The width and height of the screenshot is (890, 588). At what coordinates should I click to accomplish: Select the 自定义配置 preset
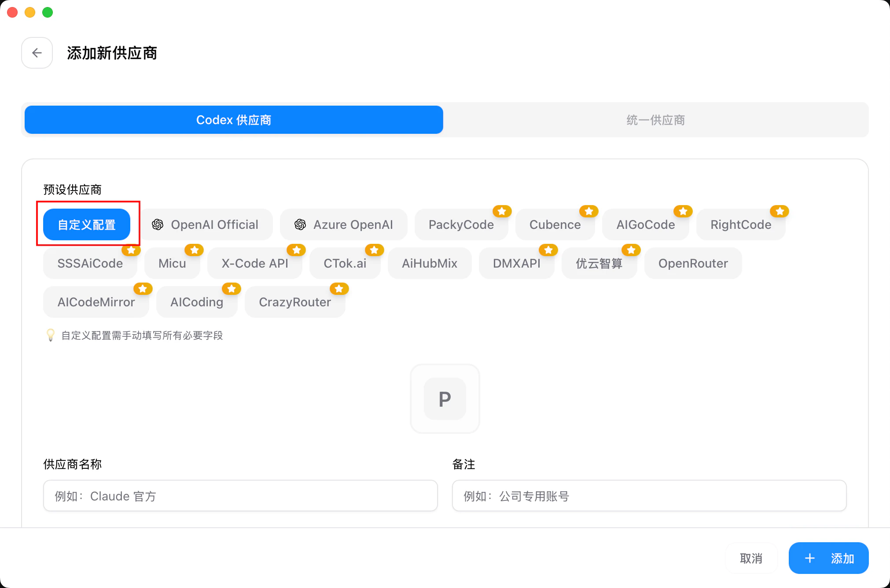tap(87, 224)
